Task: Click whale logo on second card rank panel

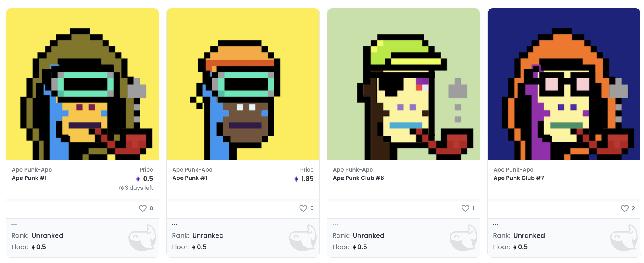Action: click(303, 238)
